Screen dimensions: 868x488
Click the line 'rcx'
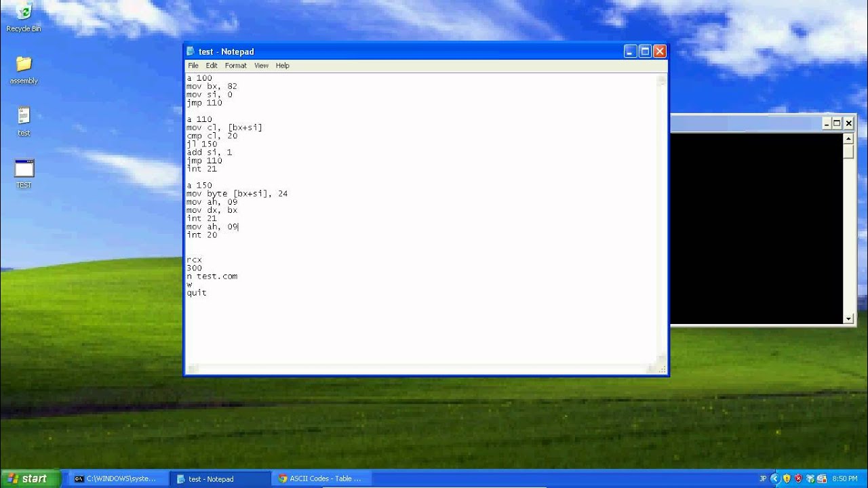(194, 260)
